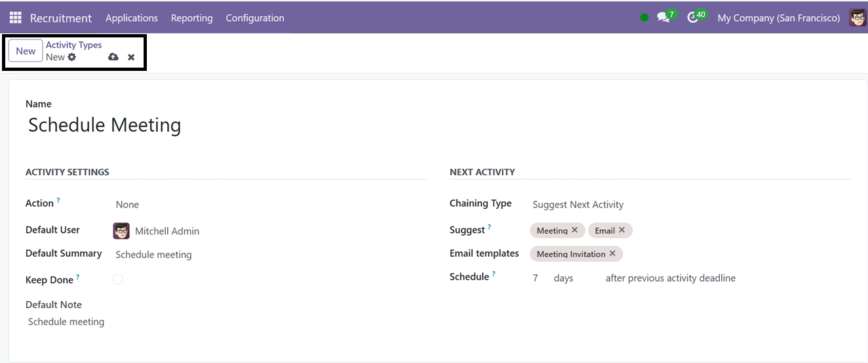Viewport: 868px width, 363px height.
Task: Follow the Activity Types breadcrumb link
Action: pos(73,45)
